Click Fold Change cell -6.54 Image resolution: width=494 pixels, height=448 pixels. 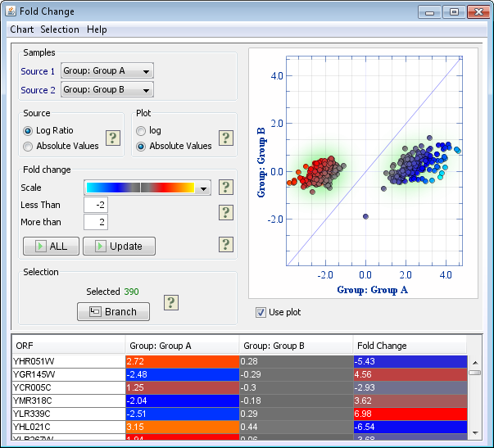pos(410,428)
